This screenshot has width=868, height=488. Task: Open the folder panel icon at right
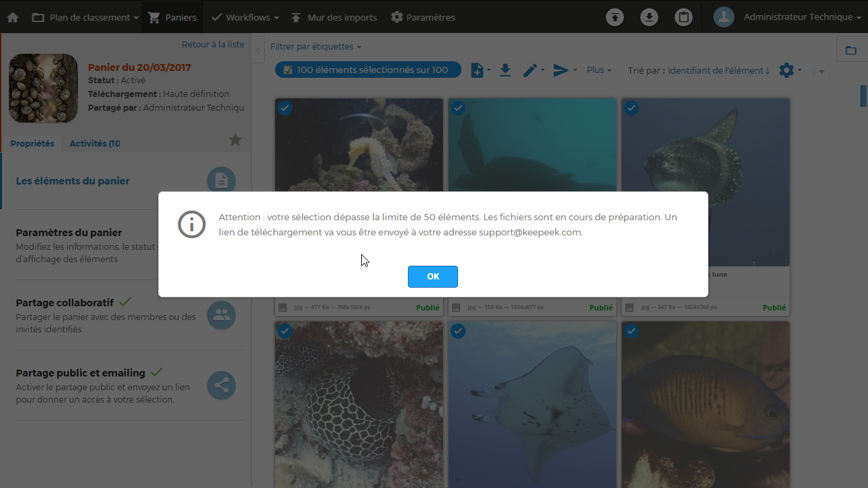[x=851, y=50]
